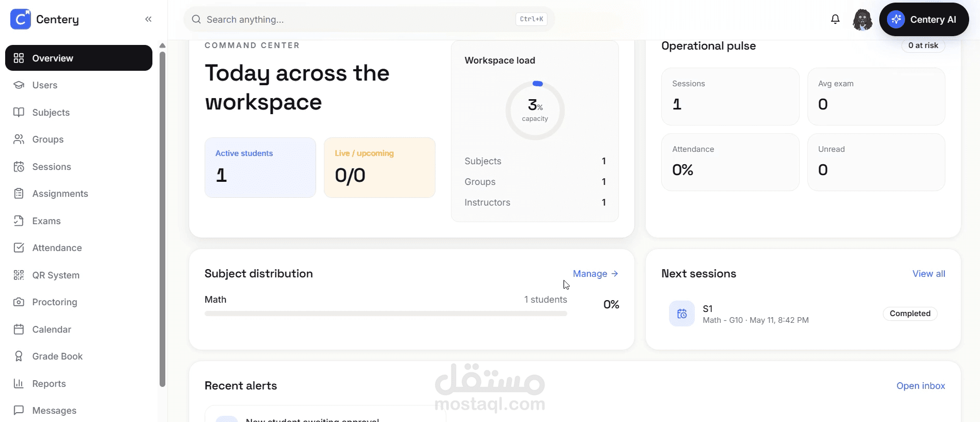Screen dimensions: 980x422
Task: Click the Math distribution progress bar
Action: (x=385, y=314)
